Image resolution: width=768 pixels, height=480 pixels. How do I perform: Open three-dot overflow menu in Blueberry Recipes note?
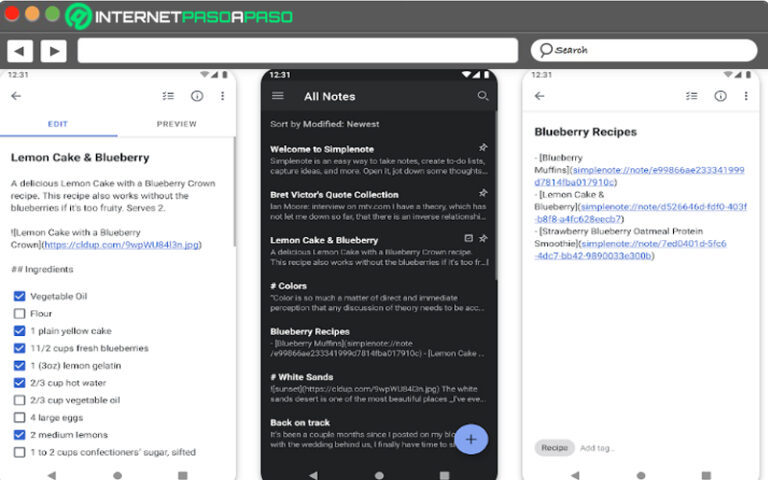pos(746,96)
